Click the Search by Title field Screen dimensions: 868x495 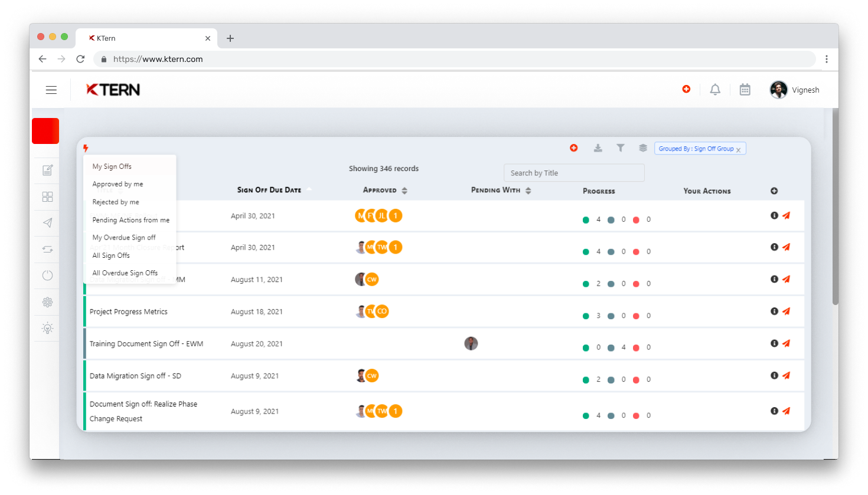click(574, 173)
